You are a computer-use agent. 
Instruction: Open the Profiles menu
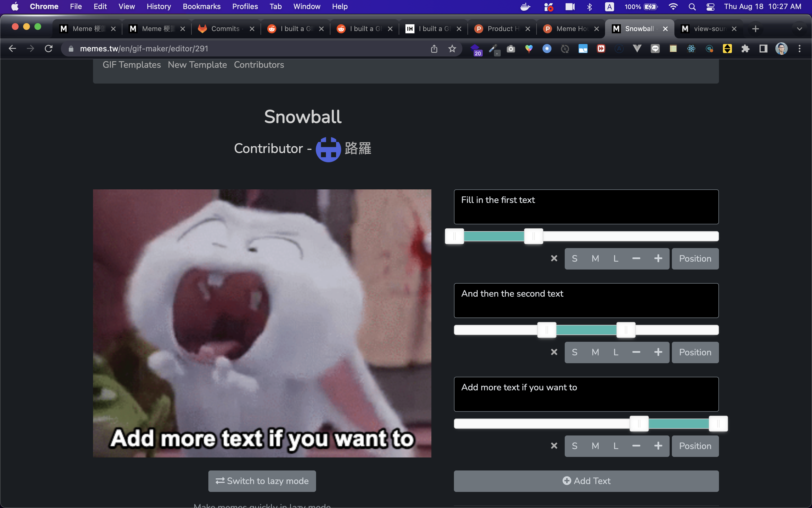click(x=245, y=7)
